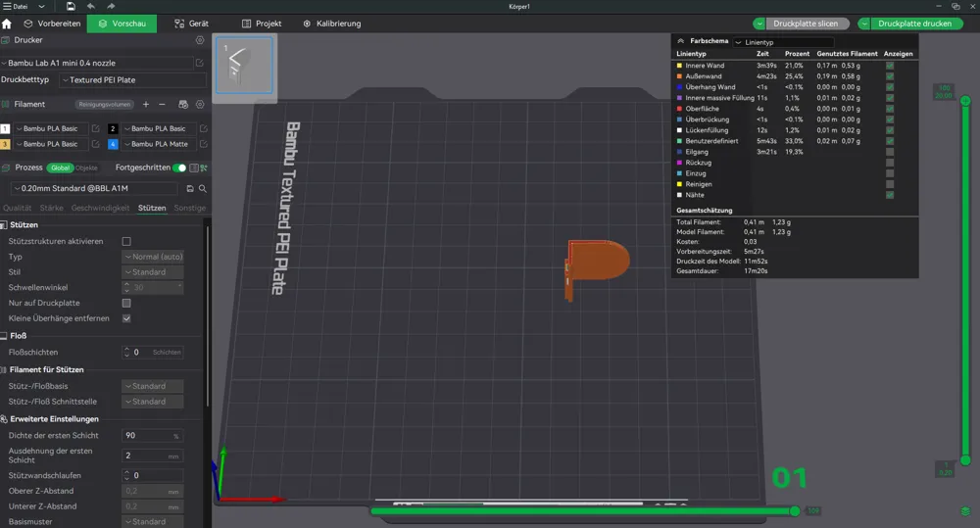Open the Geschwindigkeit settings tab
This screenshot has width=980, height=528.
coord(100,208)
